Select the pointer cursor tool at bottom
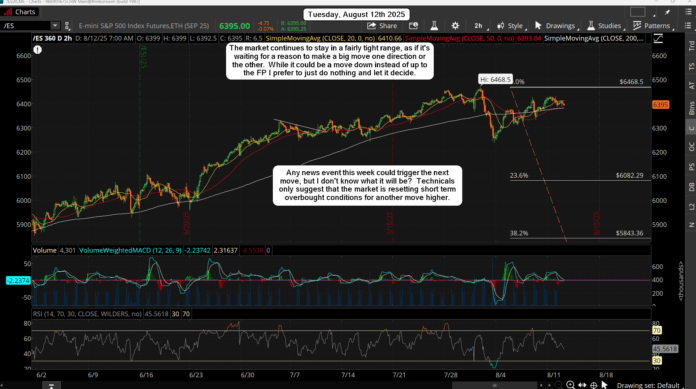Image resolution: width=696 pixels, height=389 pixels. [604, 385]
